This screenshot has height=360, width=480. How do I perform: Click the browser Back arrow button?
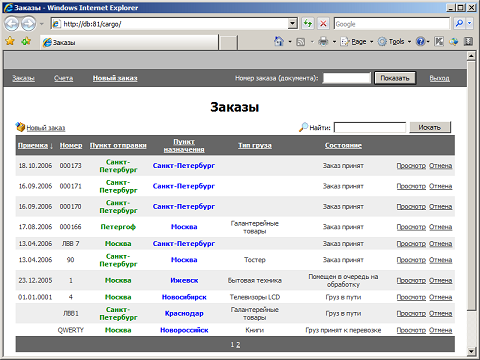(12, 24)
